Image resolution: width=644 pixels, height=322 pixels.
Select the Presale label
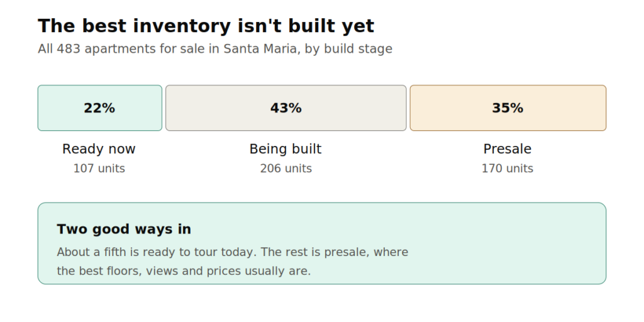click(508, 148)
